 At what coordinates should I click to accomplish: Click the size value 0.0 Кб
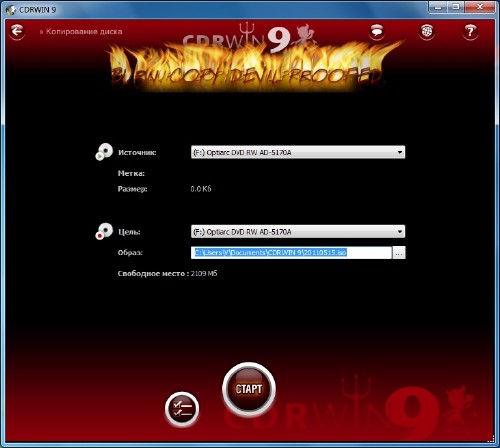pyautogui.click(x=201, y=189)
